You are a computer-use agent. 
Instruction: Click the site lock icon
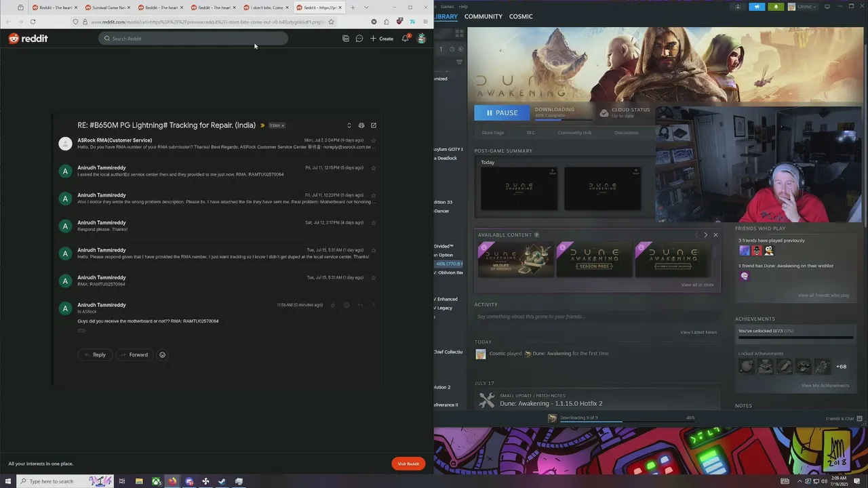[x=84, y=22]
